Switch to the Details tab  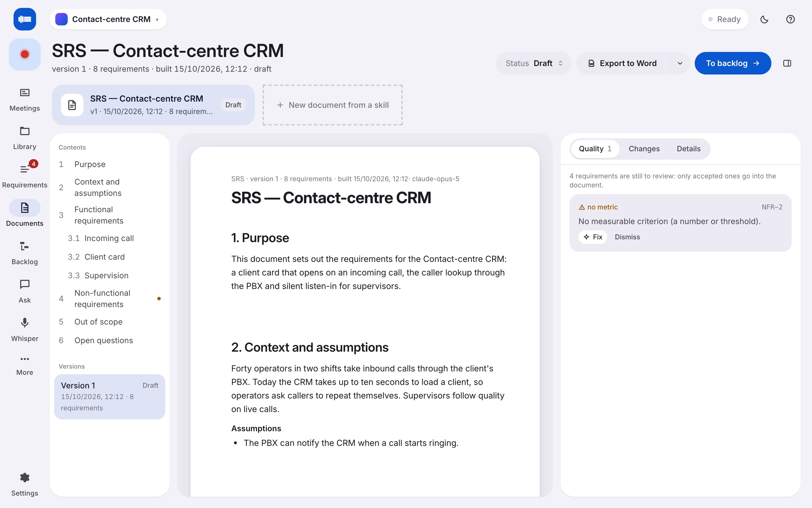coord(689,148)
